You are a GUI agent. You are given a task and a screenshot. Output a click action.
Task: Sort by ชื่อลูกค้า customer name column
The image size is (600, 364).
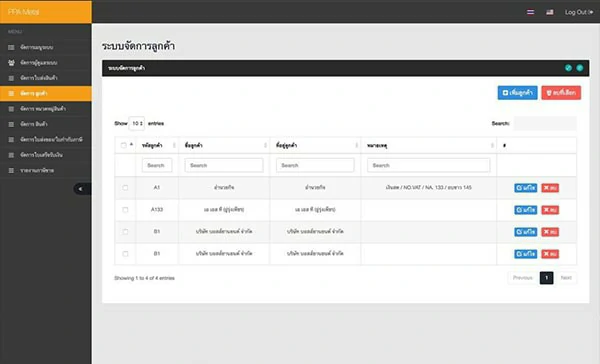pos(224,145)
